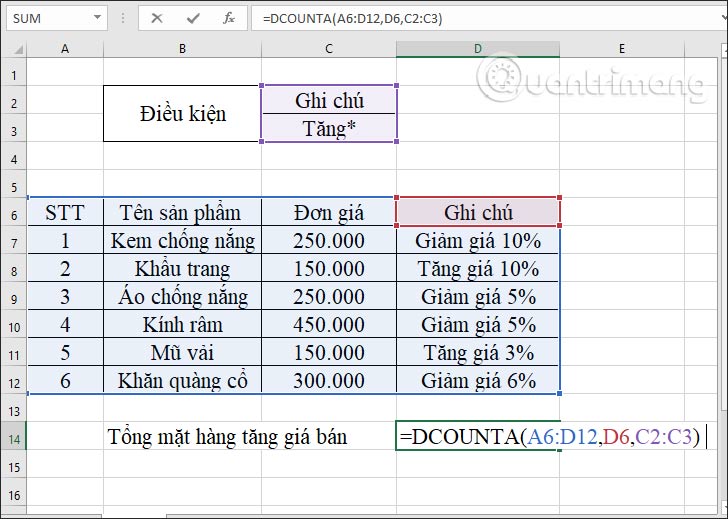Click the 'Khăn quàng cổ' cell

[x=182, y=380]
